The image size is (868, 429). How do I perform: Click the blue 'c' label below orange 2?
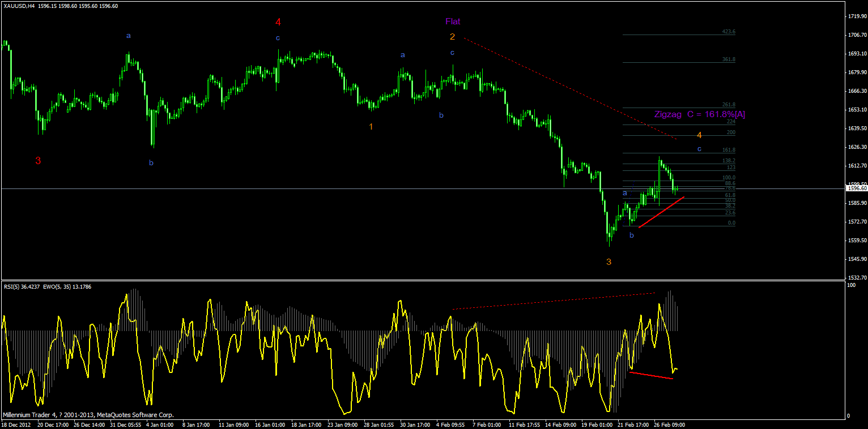pos(453,53)
